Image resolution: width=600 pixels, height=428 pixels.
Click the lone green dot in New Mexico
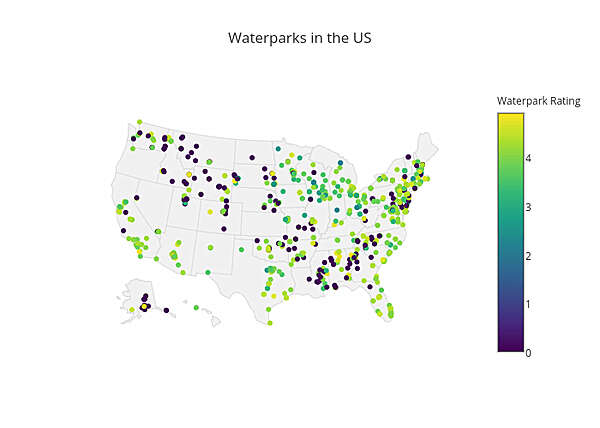(211, 246)
